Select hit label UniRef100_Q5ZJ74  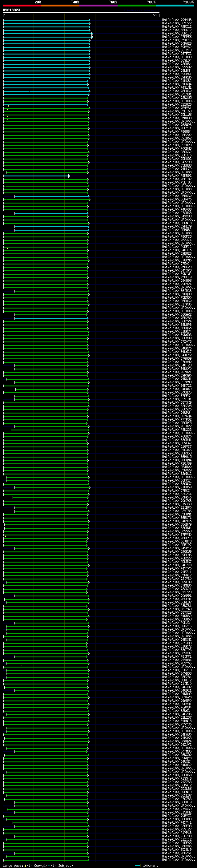pos(177,240)
